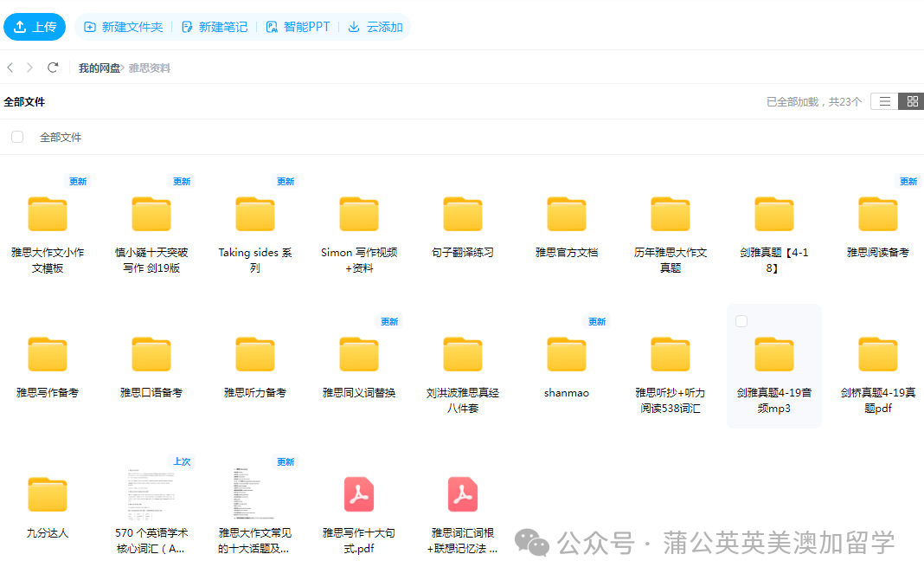Refresh the current folder view
The width and height of the screenshot is (924, 580).
click(x=52, y=67)
